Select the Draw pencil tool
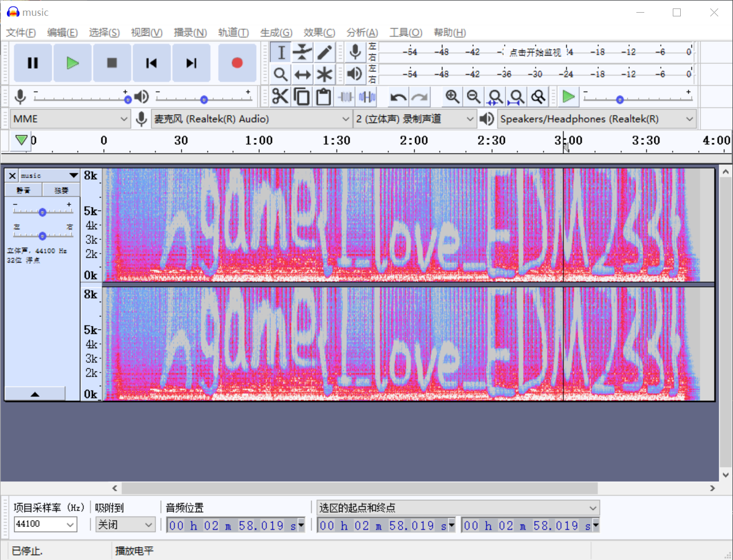The image size is (733, 560). (324, 52)
